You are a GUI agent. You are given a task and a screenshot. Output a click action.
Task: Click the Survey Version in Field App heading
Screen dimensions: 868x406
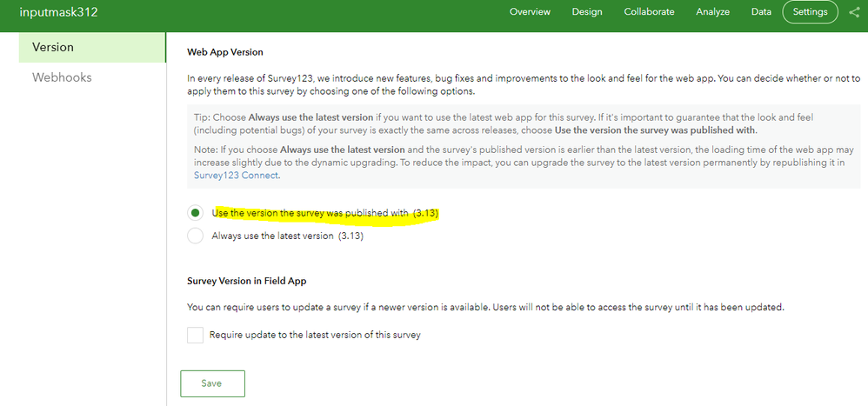[x=246, y=281]
